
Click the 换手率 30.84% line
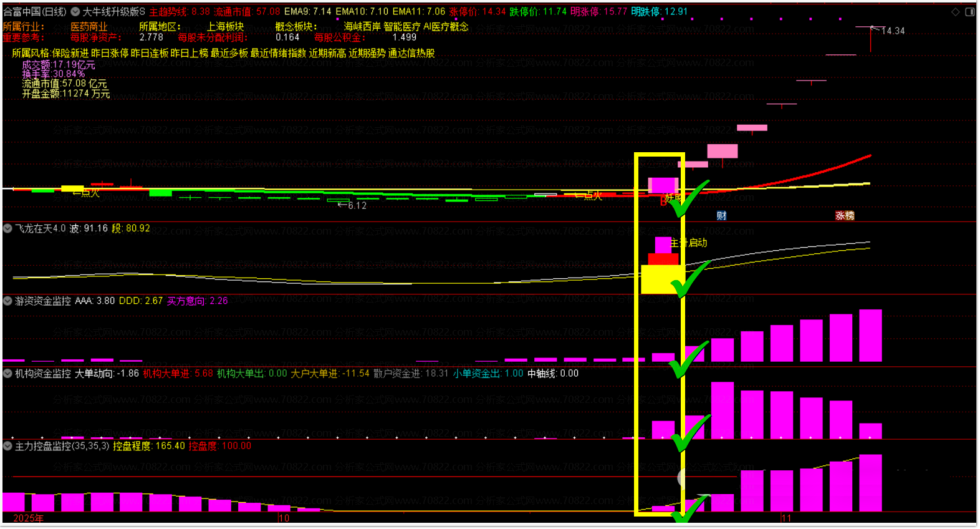[x=53, y=74]
